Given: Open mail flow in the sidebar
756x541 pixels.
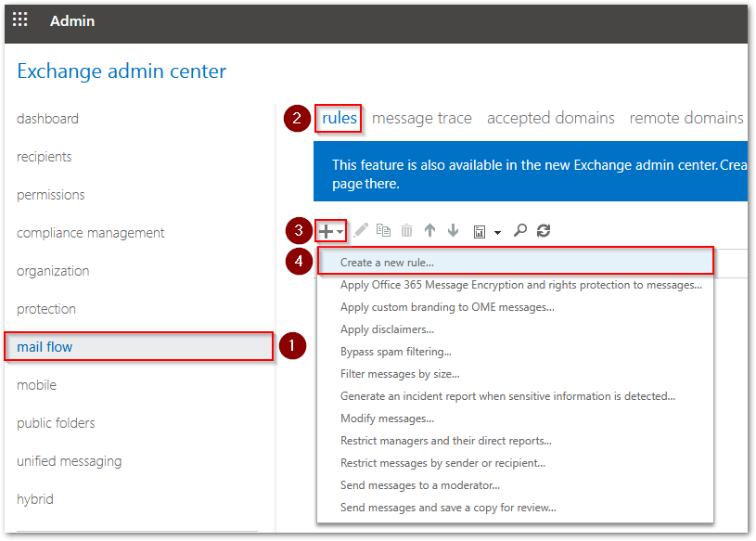Looking at the screenshot, I should click(x=45, y=346).
